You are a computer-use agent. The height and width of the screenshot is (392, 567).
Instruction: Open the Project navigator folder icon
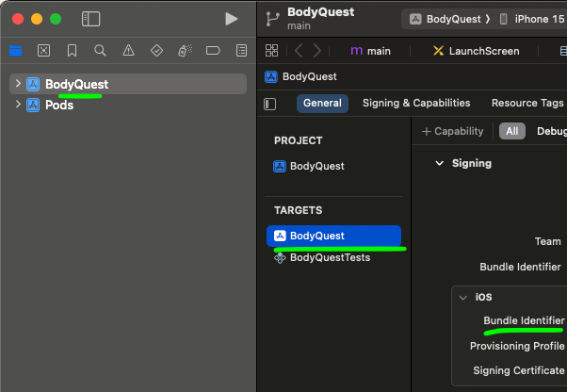[x=16, y=51]
